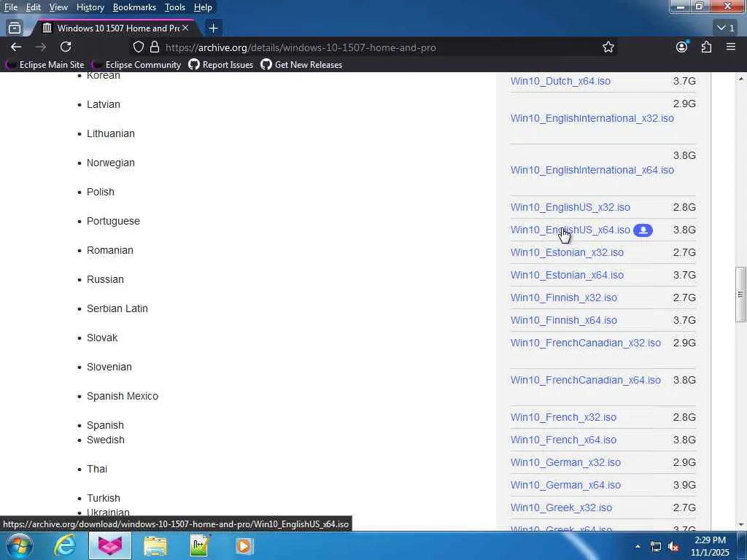Show site security padlock info
Screen dimensions: 747x560
coord(155,47)
